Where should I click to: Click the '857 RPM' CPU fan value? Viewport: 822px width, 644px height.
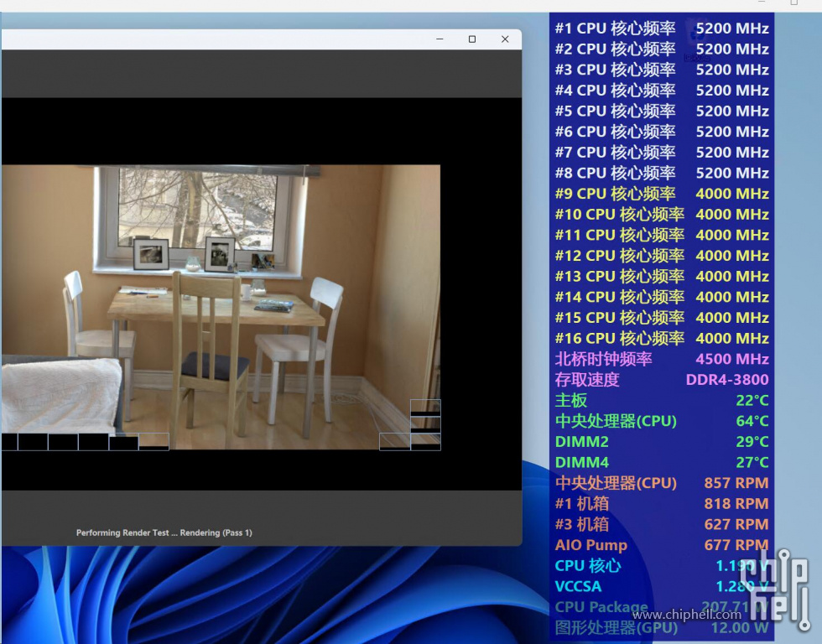click(x=736, y=483)
